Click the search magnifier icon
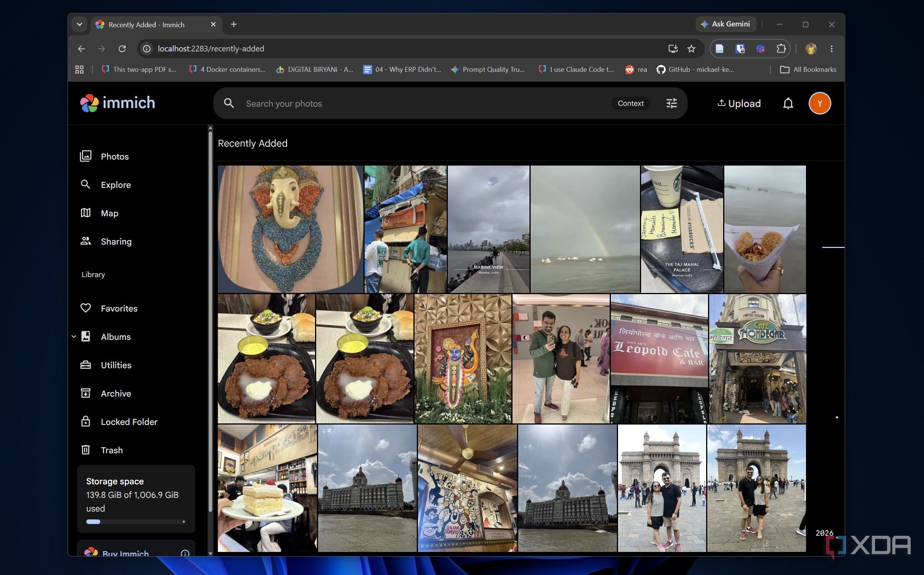924x575 pixels. [x=228, y=103]
